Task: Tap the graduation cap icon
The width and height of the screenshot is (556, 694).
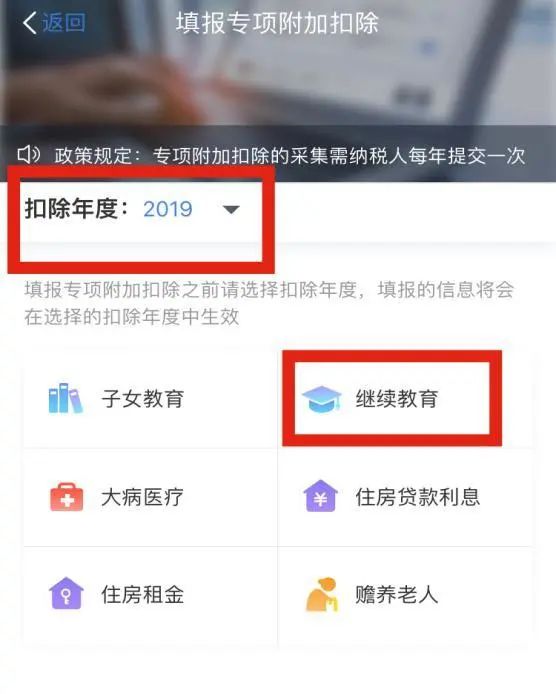Action: coord(322,399)
